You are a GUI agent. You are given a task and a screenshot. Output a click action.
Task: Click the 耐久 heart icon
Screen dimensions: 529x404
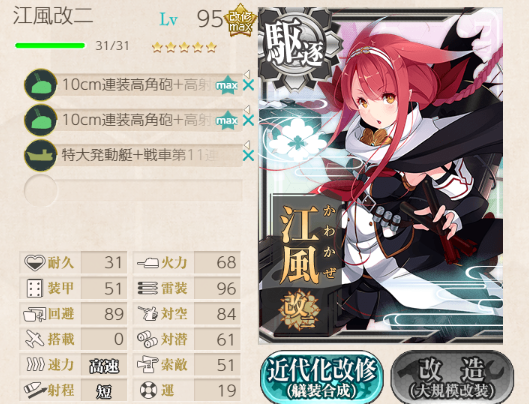(x=34, y=262)
